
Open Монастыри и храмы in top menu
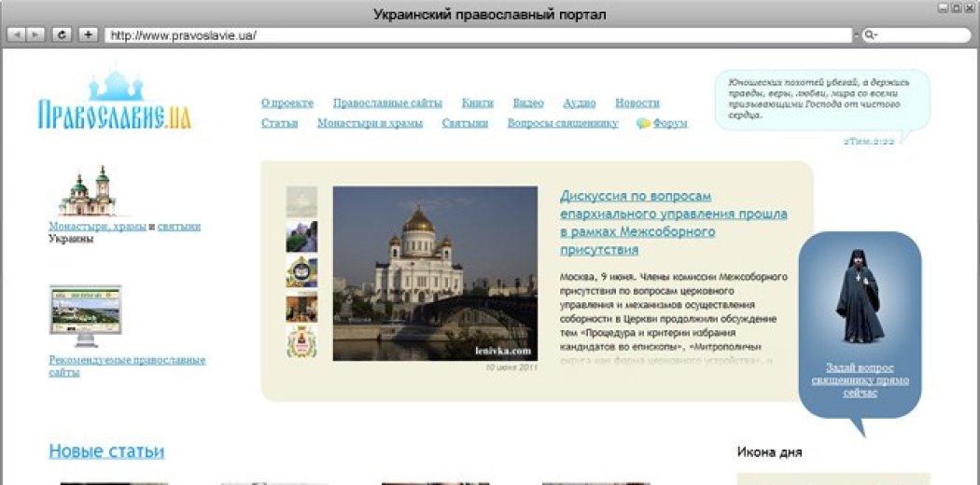[x=370, y=123]
